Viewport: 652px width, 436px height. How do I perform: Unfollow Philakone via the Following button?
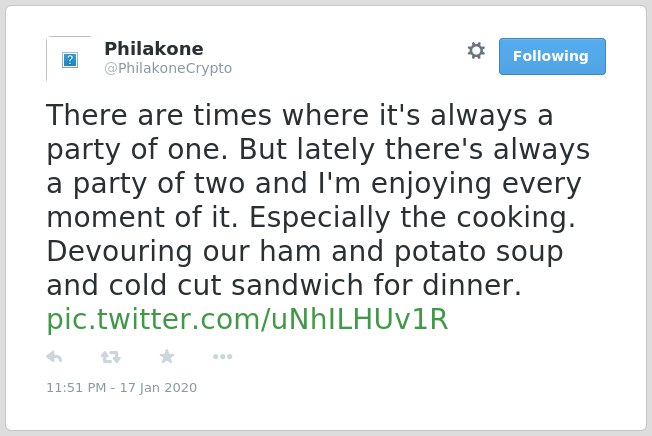[x=552, y=57]
